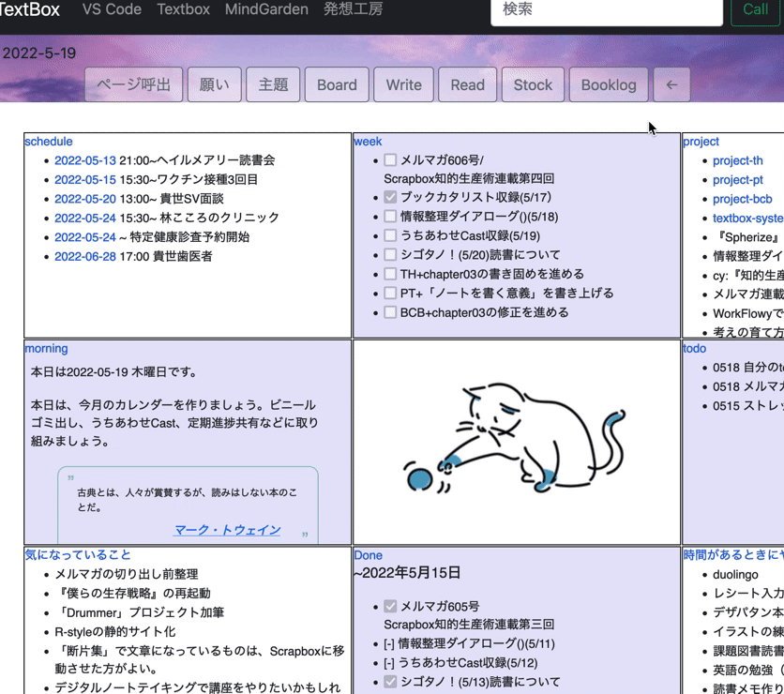Viewport: 784px width, 694px height.
Task: Open the Write view
Action: point(403,84)
